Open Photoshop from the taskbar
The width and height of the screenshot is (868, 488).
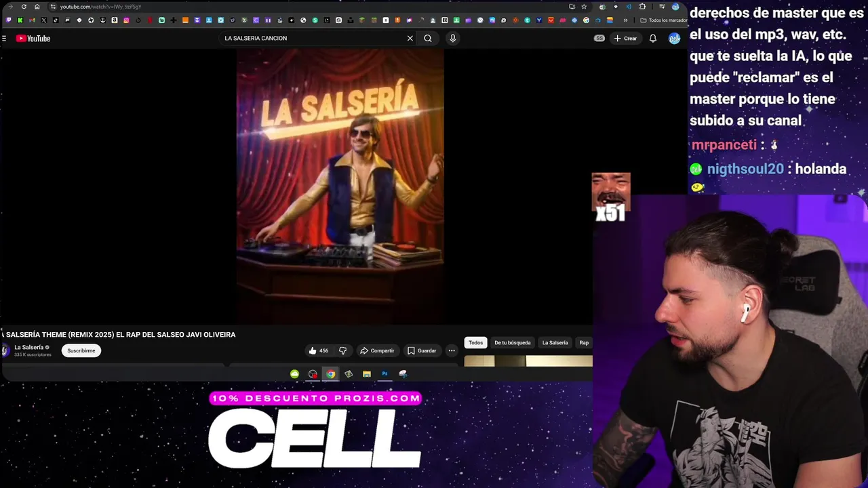click(384, 374)
